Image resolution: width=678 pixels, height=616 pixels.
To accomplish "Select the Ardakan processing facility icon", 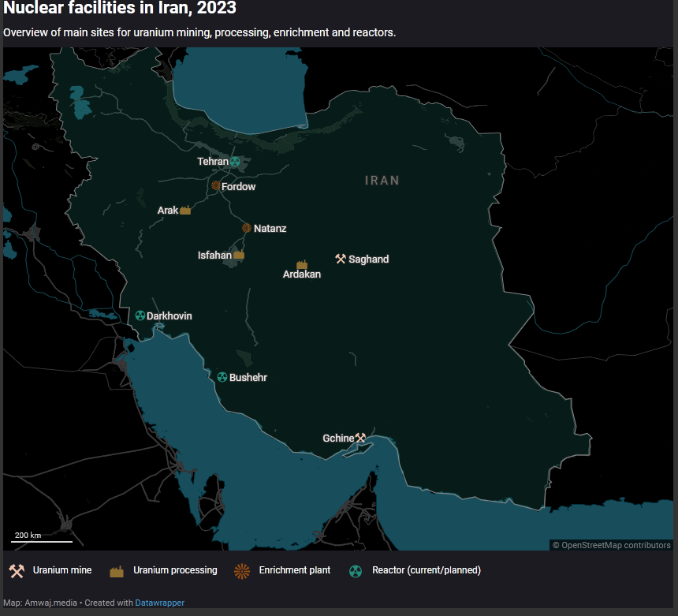I will 301,264.
